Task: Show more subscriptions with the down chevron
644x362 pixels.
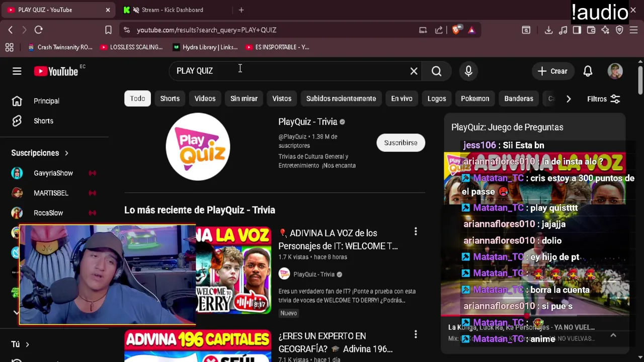Action: [x=16, y=312]
